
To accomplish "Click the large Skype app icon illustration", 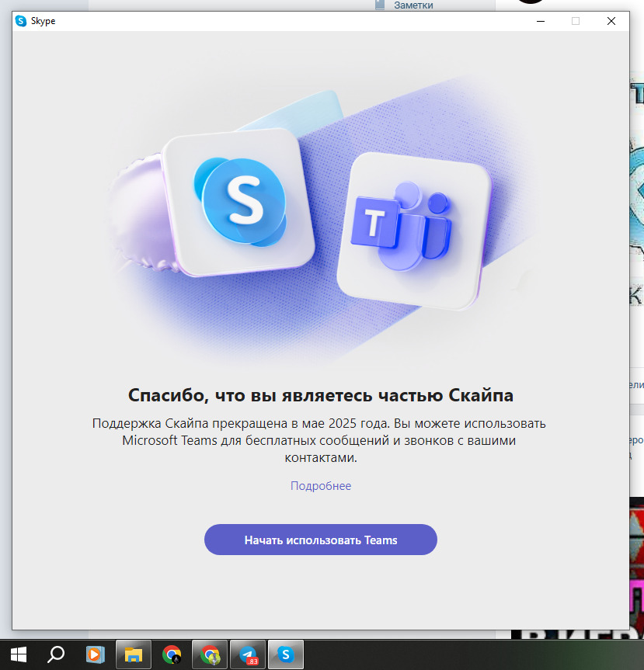I will point(238,203).
